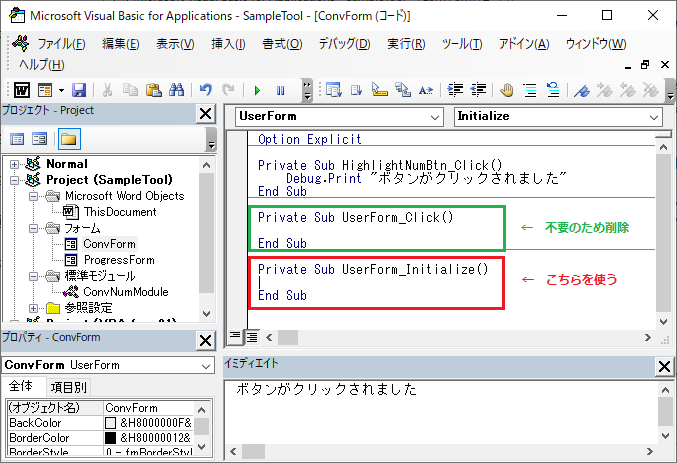The height and width of the screenshot is (463, 677).
Task: Click the Parameter Info toolbar icon
Action: (403, 90)
